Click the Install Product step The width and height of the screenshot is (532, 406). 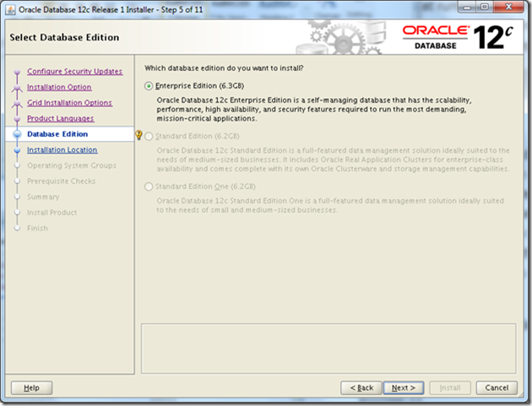click(52, 213)
